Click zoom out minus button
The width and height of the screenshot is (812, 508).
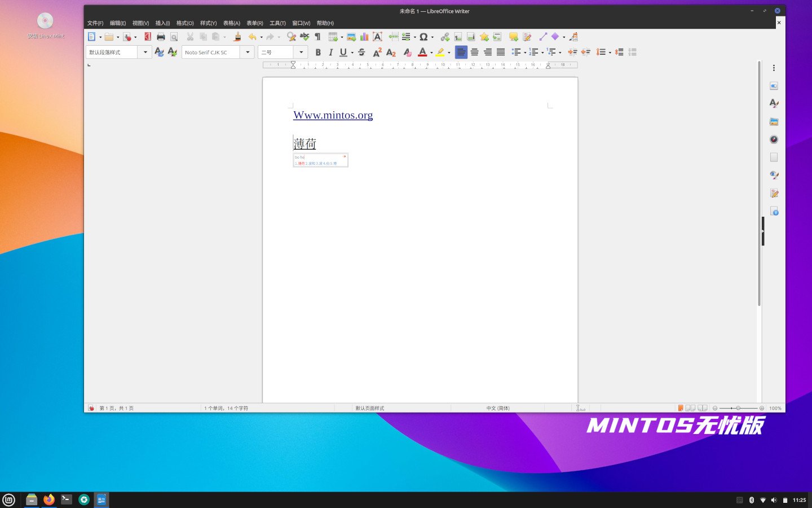(x=715, y=408)
